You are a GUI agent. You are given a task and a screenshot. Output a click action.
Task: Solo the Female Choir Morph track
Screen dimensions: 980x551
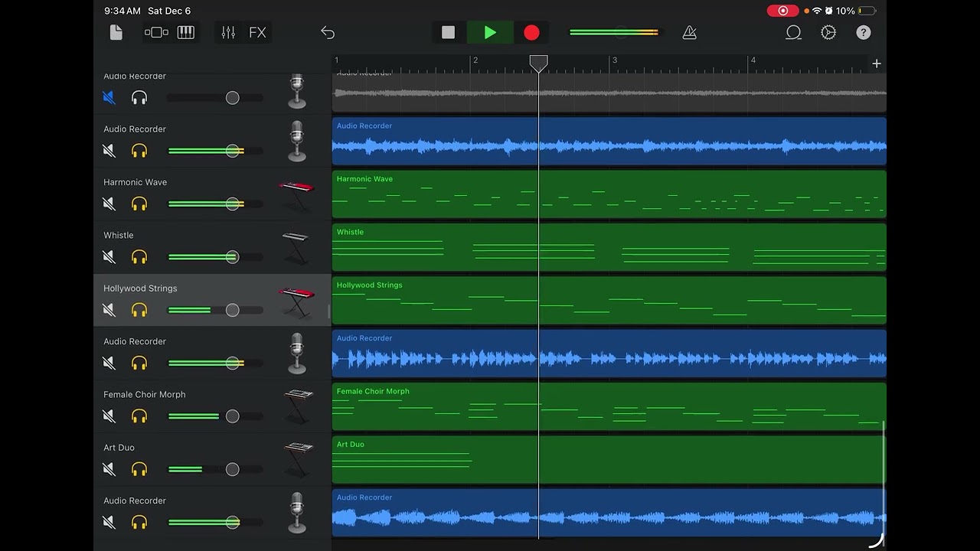coord(139,416)
